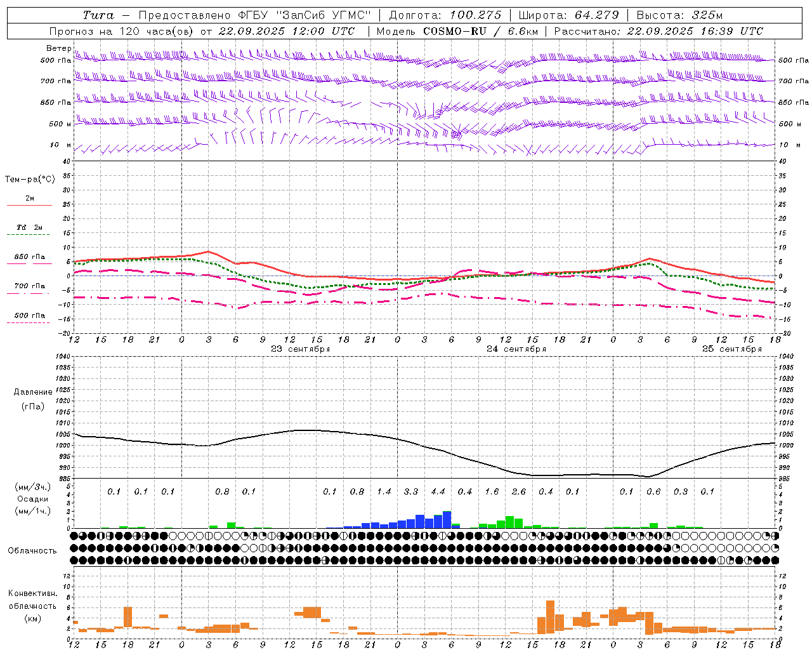This screenshot has width=812, height=650.
Task: Click the 1.6 precipitation total value
Action: click(492, 491)
